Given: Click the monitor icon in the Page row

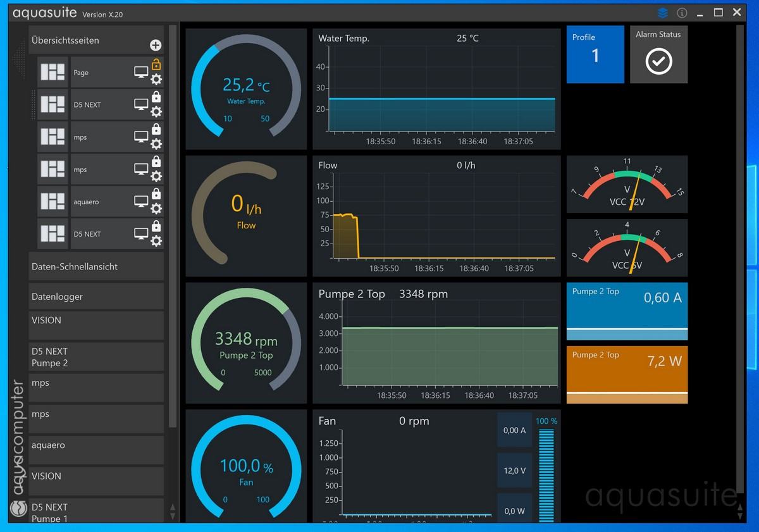Looking at the screenshot, I should [141, 73].
